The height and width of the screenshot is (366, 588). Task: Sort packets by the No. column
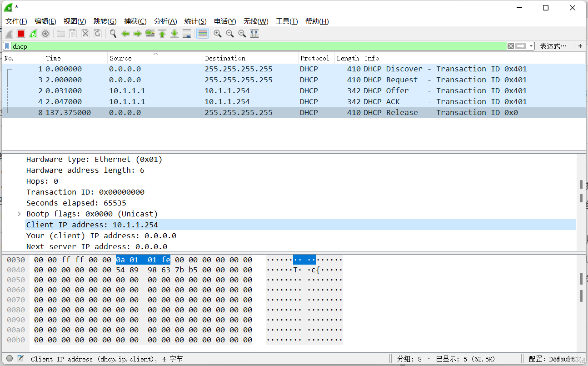(23, 58)
